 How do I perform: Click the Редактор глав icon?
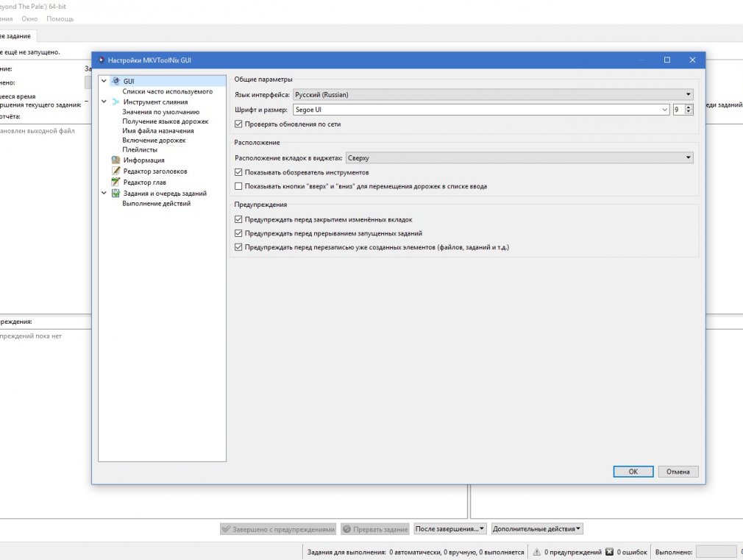click(x=115, y=182)
